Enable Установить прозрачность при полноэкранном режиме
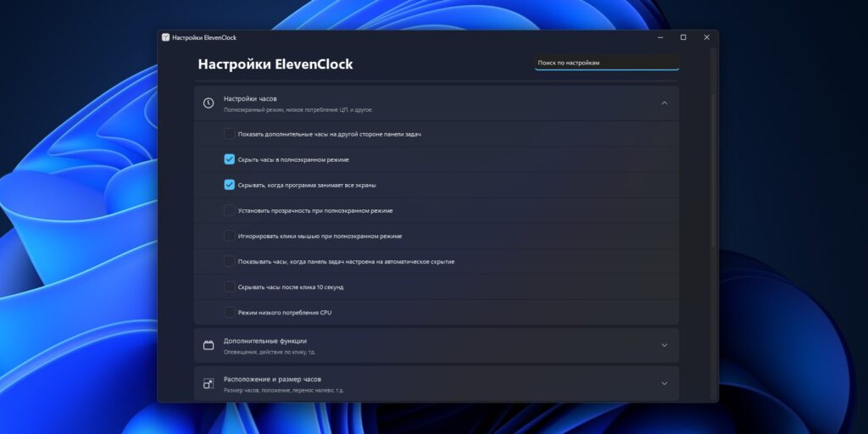The height and width of the screenshot is (434, 868). click(x=229, y=210)
